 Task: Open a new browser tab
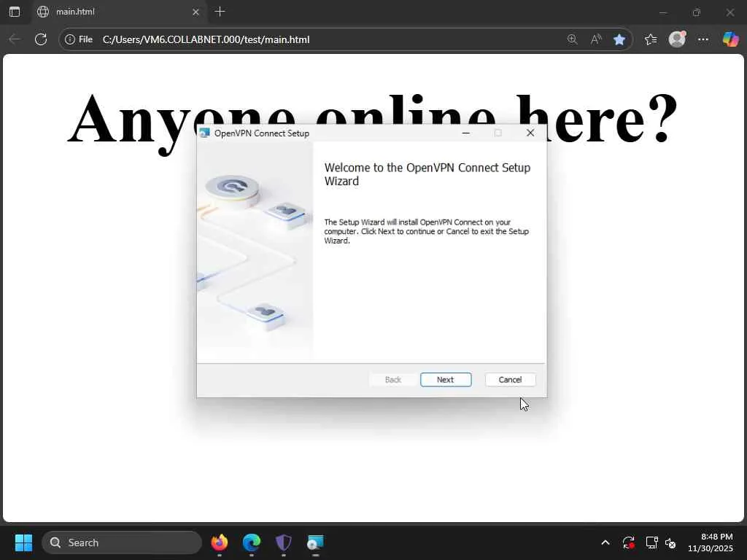220,12
